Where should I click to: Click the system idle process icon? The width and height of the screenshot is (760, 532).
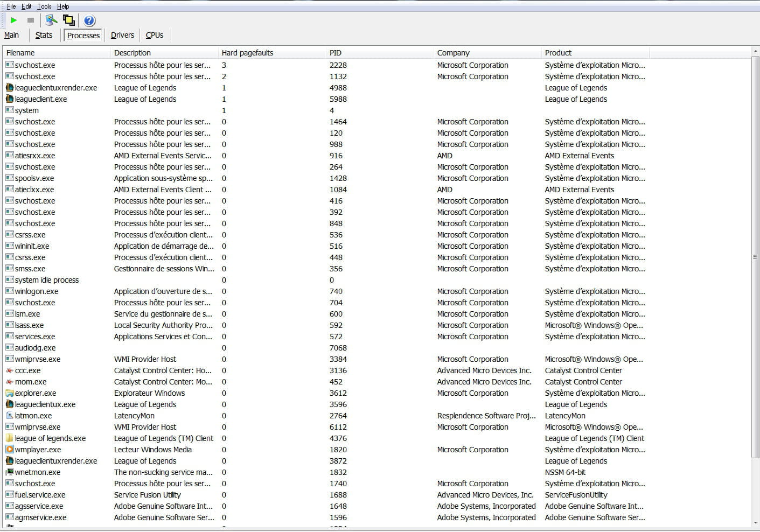[x=10, y=280]
